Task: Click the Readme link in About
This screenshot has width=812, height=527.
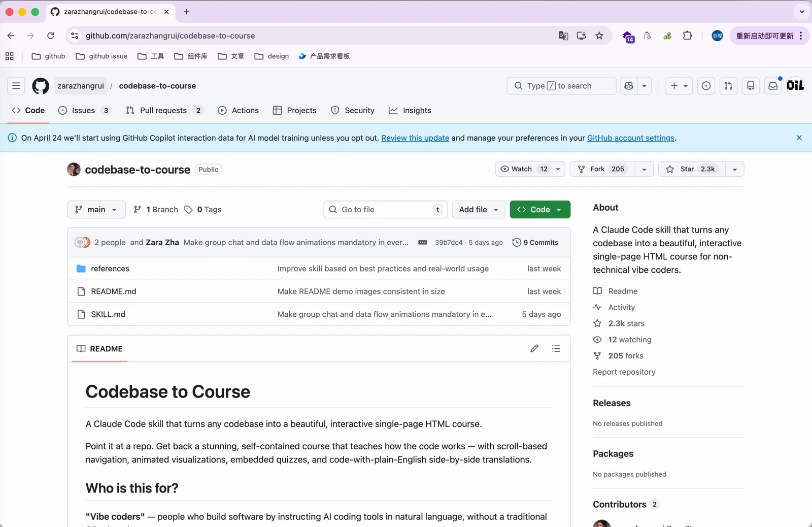Action: pos(615,291)
